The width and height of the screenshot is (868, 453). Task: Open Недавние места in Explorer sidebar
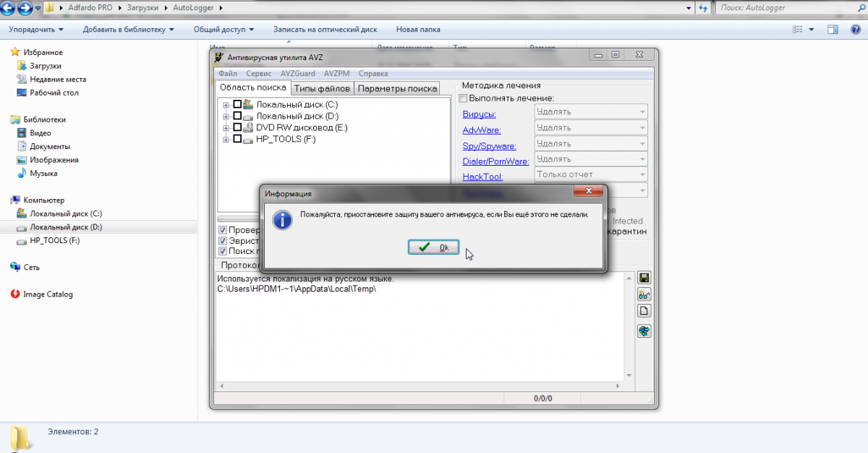coord(52,80)
